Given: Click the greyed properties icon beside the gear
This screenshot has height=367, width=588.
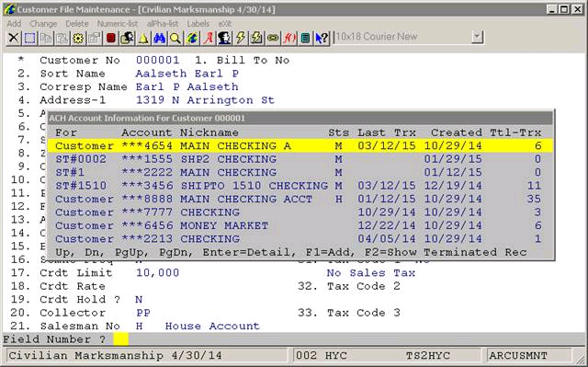Looking at the screenshot, I should pyautogui.click(x=94, y=38).
